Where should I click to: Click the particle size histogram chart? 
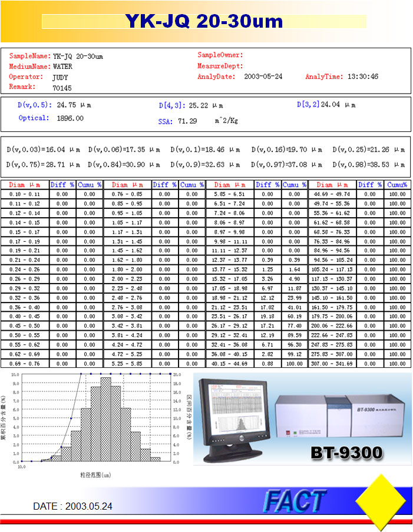(x=96, y=418)
